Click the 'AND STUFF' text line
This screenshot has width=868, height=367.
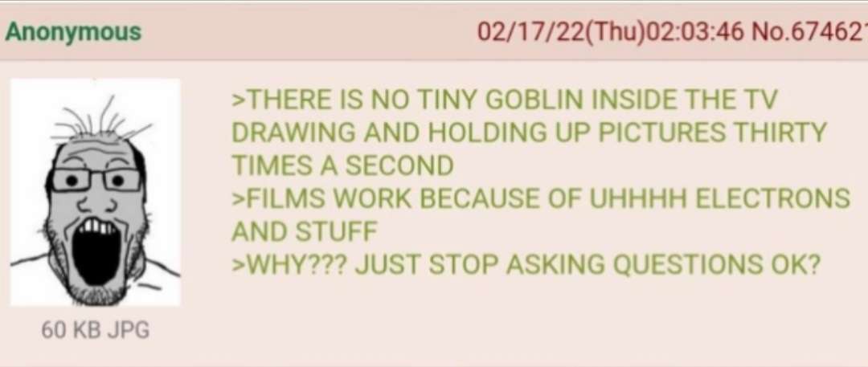pos(304,231)
